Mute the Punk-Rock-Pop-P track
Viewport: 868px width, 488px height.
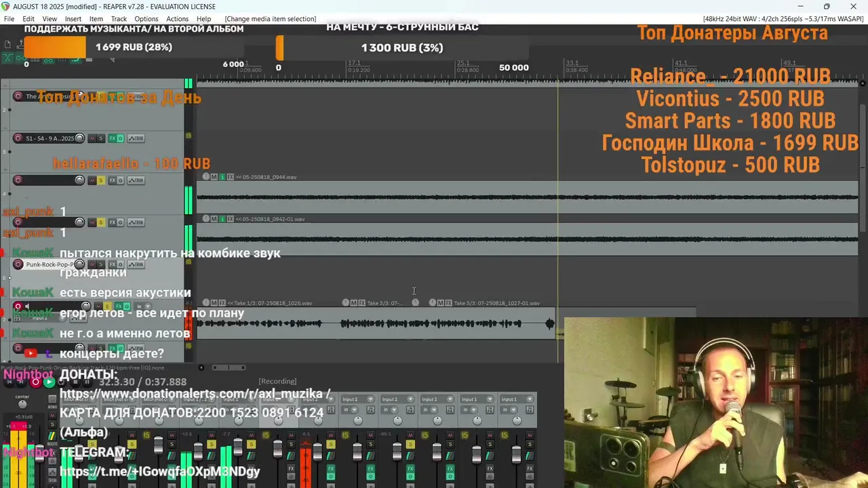coord(92,264)
